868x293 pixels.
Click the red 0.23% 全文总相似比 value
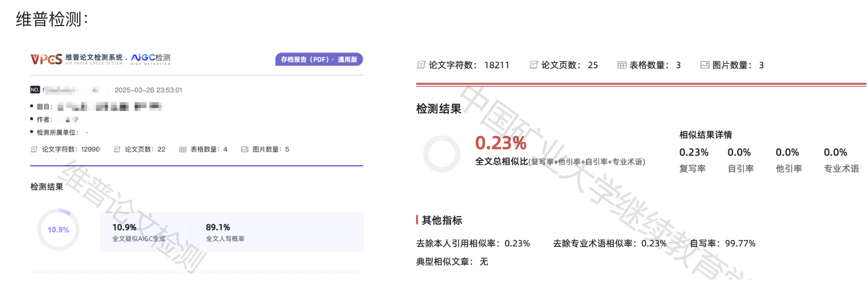coord(500,143)
